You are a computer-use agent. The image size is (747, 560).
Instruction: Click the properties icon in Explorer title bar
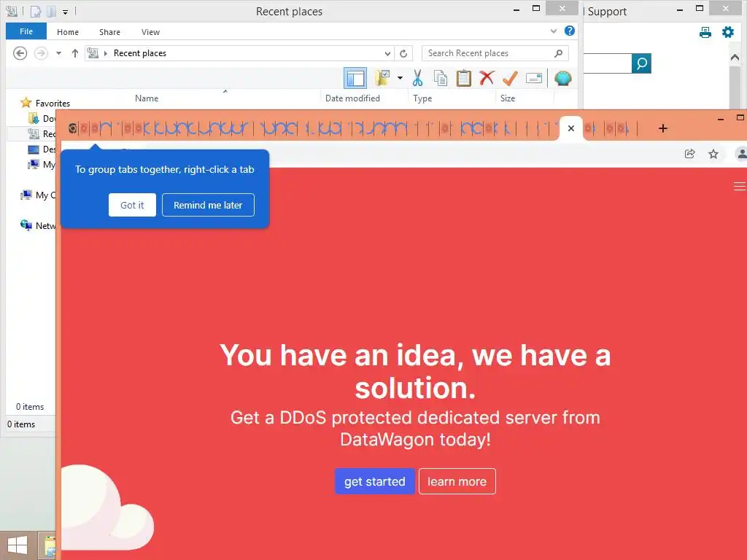click(x=36, y=12)
